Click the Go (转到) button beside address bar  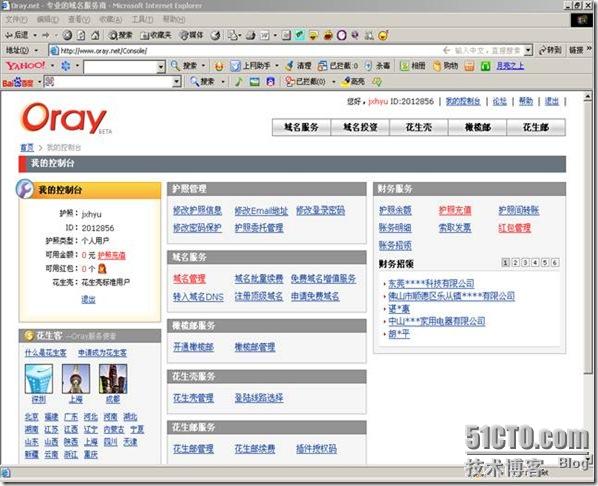tap(550, 50)
